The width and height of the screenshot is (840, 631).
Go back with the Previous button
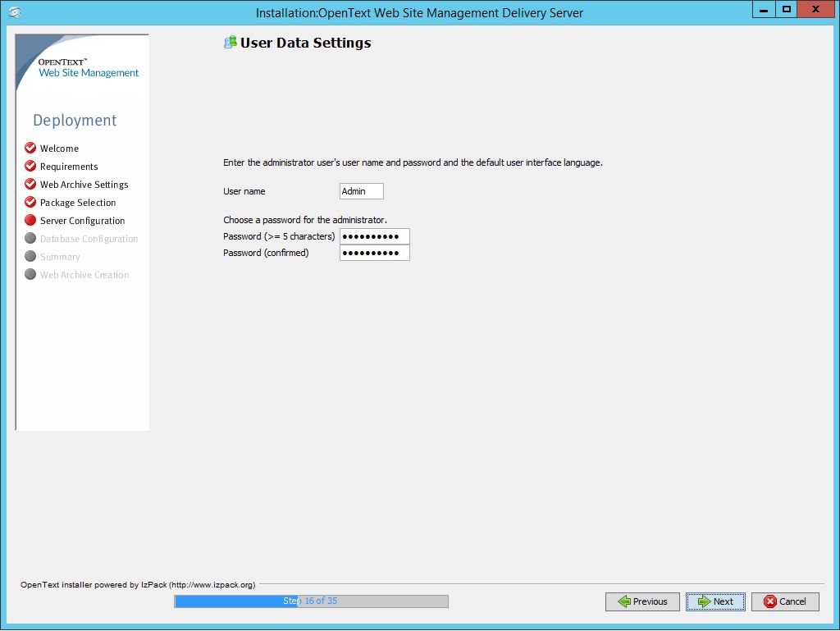[642, 601]
